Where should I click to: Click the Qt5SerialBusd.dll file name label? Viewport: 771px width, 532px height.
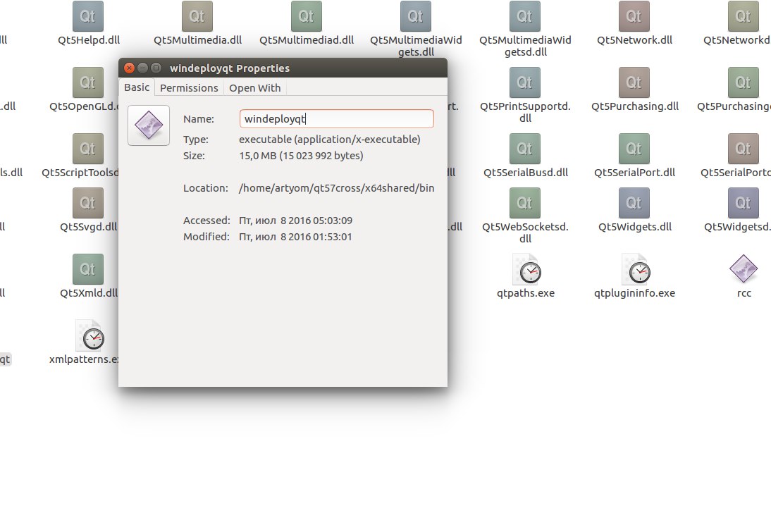tap(525, 173)
